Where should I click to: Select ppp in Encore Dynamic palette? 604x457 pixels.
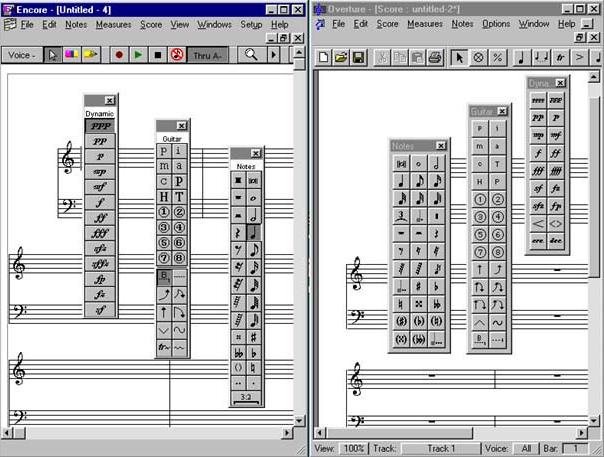click(100, 126)
